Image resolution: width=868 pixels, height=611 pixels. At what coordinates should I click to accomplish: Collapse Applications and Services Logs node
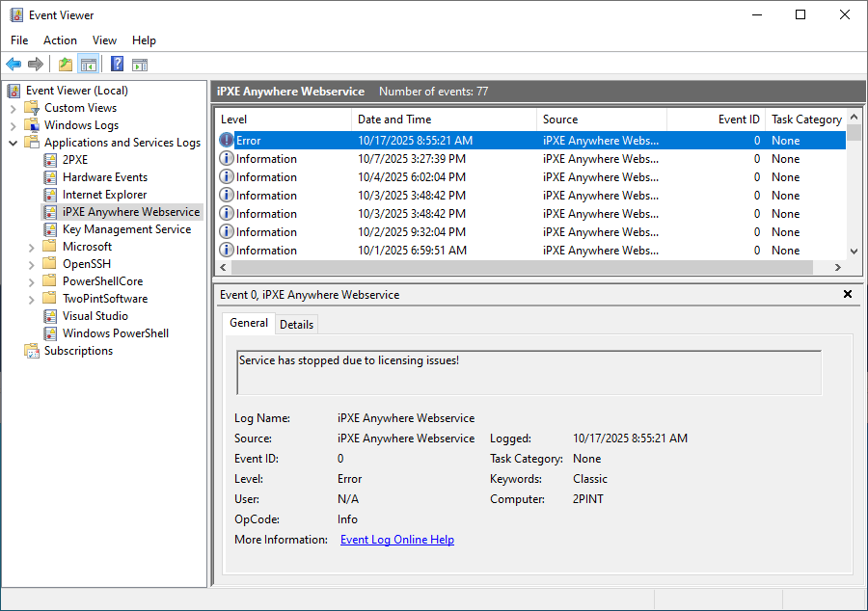[14, 143]
